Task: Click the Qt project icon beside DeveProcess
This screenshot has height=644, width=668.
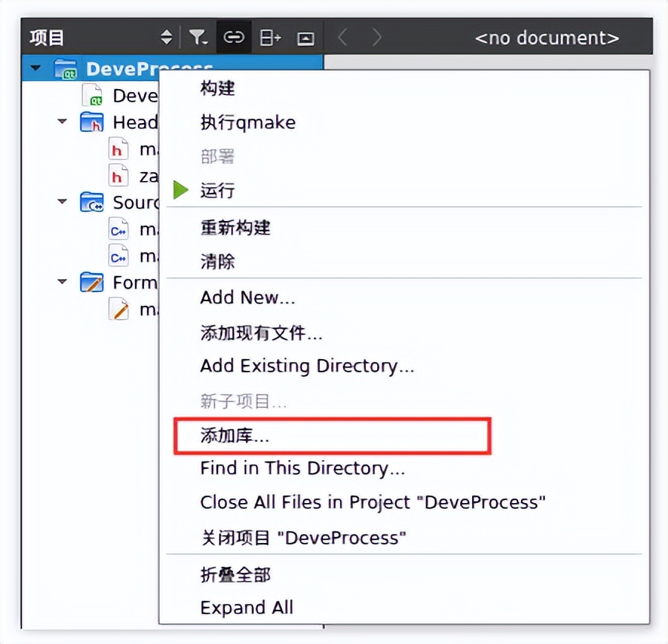Action: 65,68
